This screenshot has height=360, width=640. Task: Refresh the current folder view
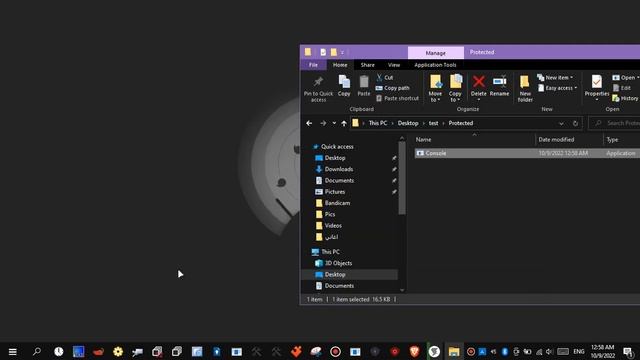(x=575, y=123)
